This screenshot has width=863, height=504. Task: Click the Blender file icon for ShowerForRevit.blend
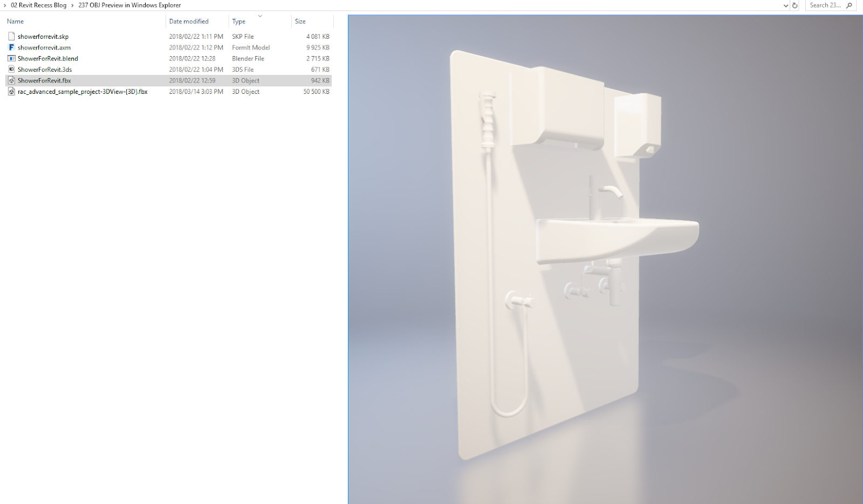[11, 58]
